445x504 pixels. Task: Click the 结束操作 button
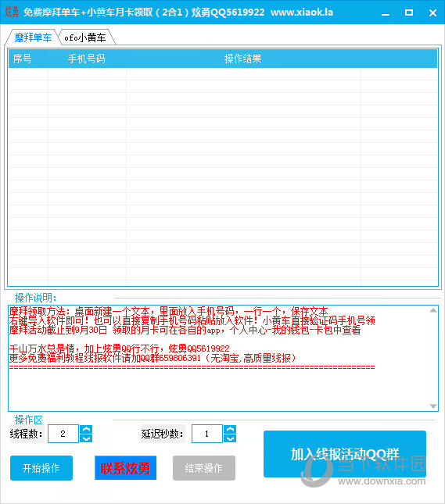pos(203,468)
